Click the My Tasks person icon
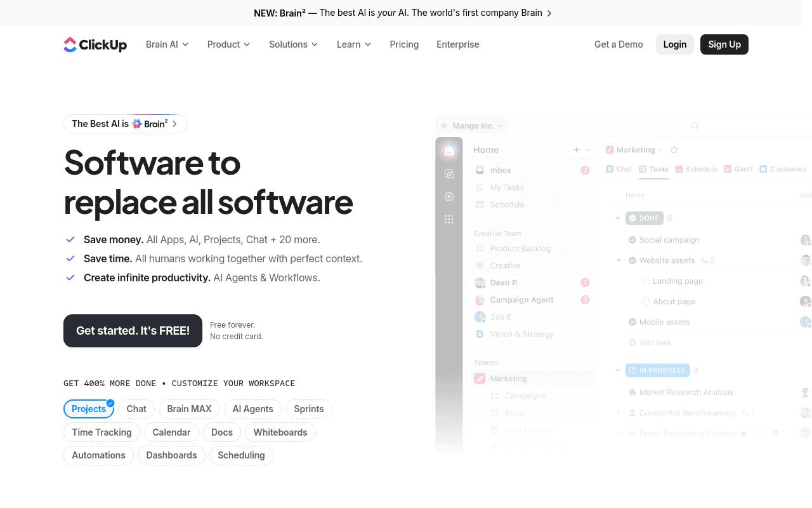Image resolution: width=812 pixels, height=508 pixels. pos(480,187)
